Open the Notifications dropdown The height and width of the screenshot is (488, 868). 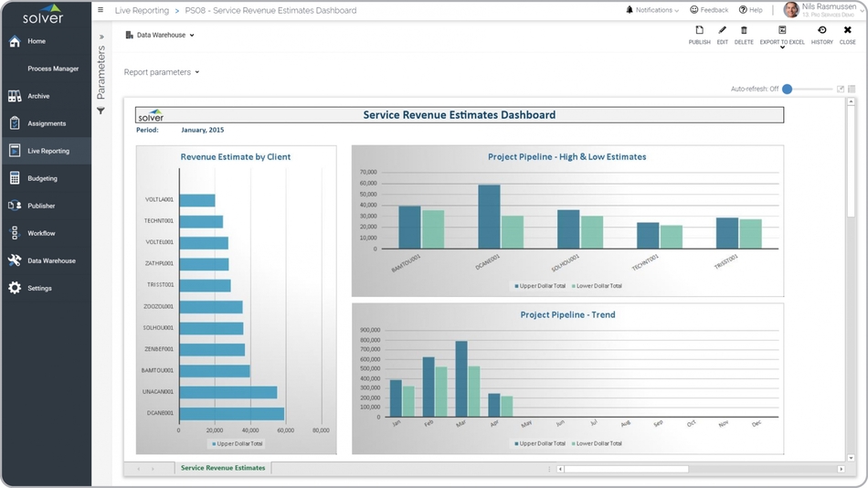(652, 10)
